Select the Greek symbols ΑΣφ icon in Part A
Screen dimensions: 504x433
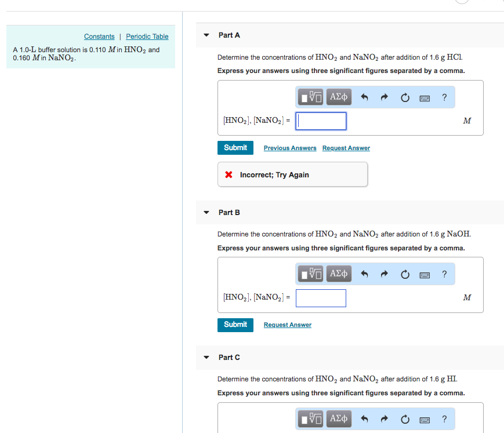click(x=339, y=97)
